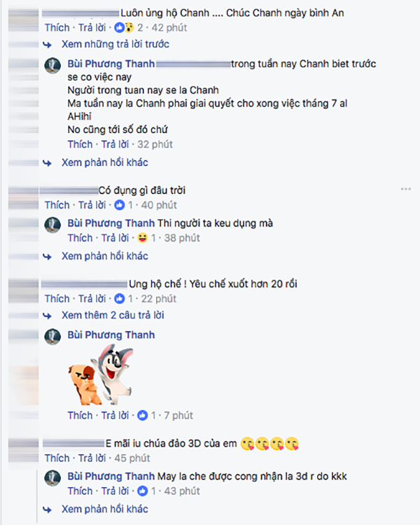Click the like reaction icon below the sticker
Viewport: 420px width, 525px height.
tap(142, 416)
